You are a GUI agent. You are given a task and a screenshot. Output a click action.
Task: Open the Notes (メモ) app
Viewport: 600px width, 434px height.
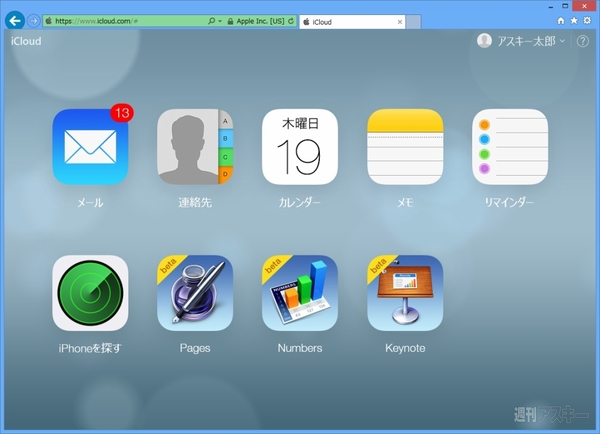pyautogui.click(x=405, y=147)
